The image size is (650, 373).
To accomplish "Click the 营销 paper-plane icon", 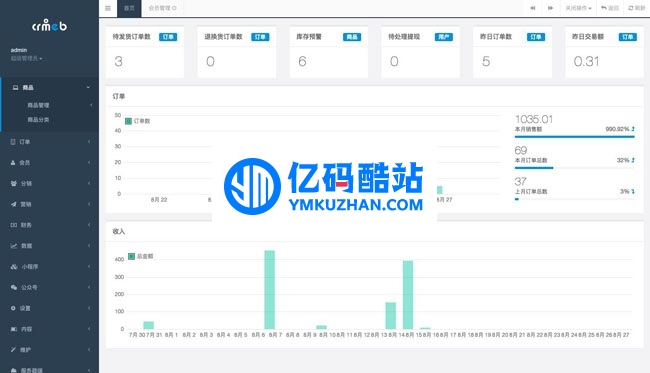I will (x=13, y=204).
